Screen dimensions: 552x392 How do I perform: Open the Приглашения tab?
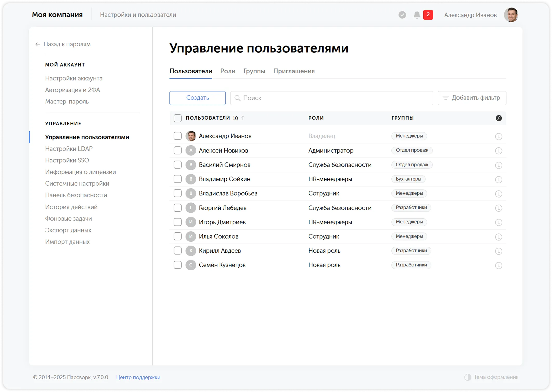pos(294,71)
